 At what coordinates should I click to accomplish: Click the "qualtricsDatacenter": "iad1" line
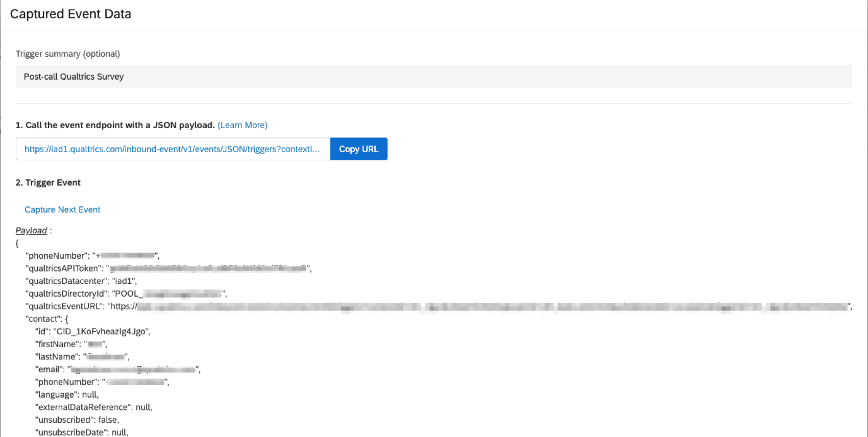click(x=81, y=281)
